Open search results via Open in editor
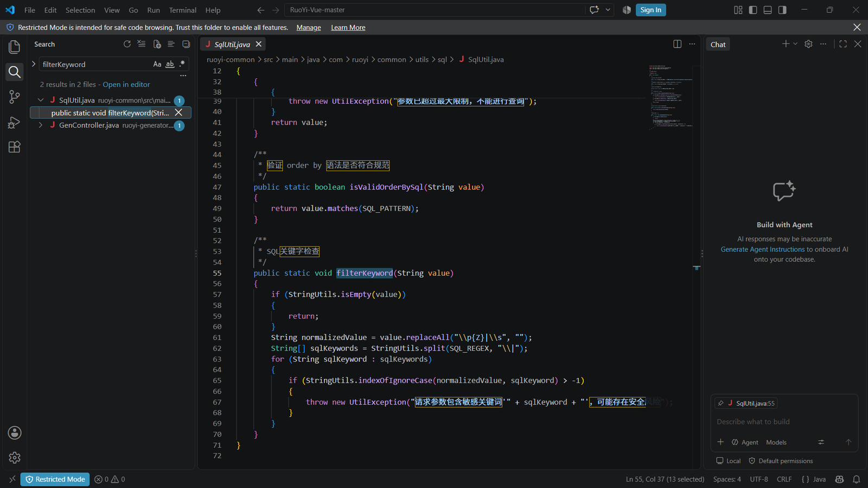Image resolution: width=868 pixels, height=488 pixels. [126, 84]
